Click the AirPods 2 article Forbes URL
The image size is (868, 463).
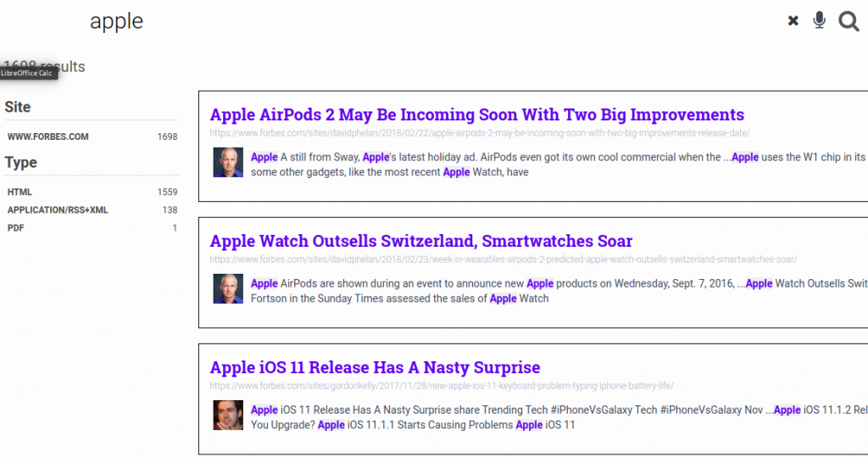[479, 133]
